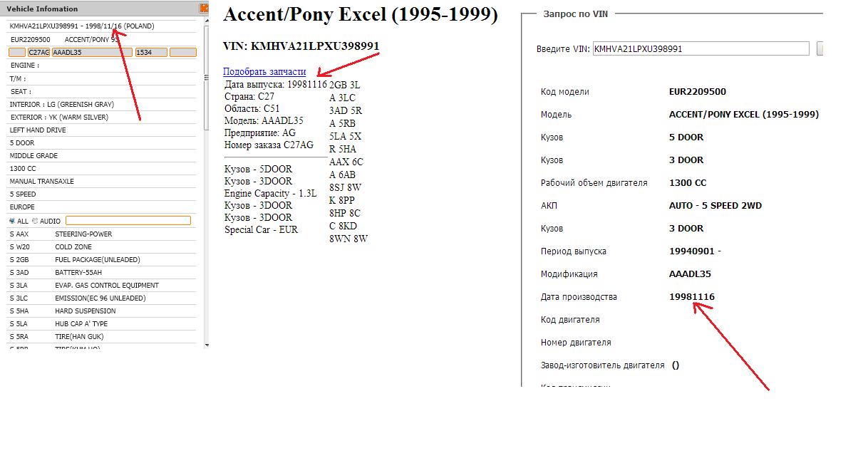Select the SEAT : row
The width and height of the screenshot is (868, 463).
click(x=101, y=91)
